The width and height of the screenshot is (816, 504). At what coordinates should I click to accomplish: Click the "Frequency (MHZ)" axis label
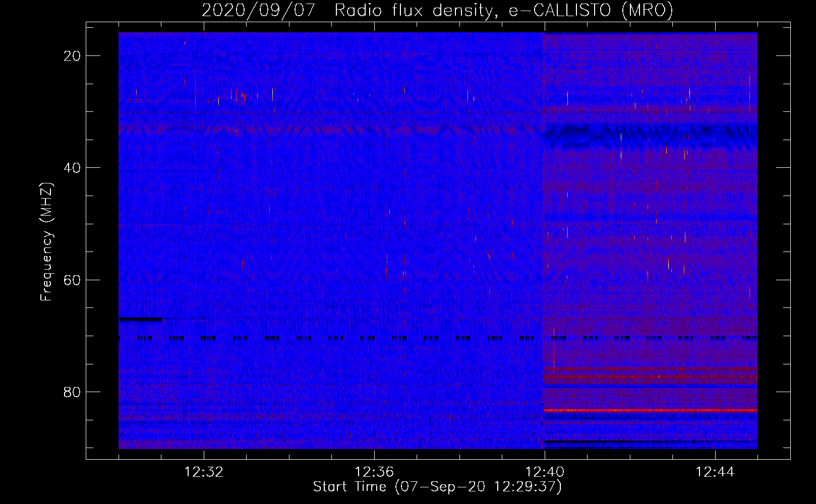tap(46, 242)
